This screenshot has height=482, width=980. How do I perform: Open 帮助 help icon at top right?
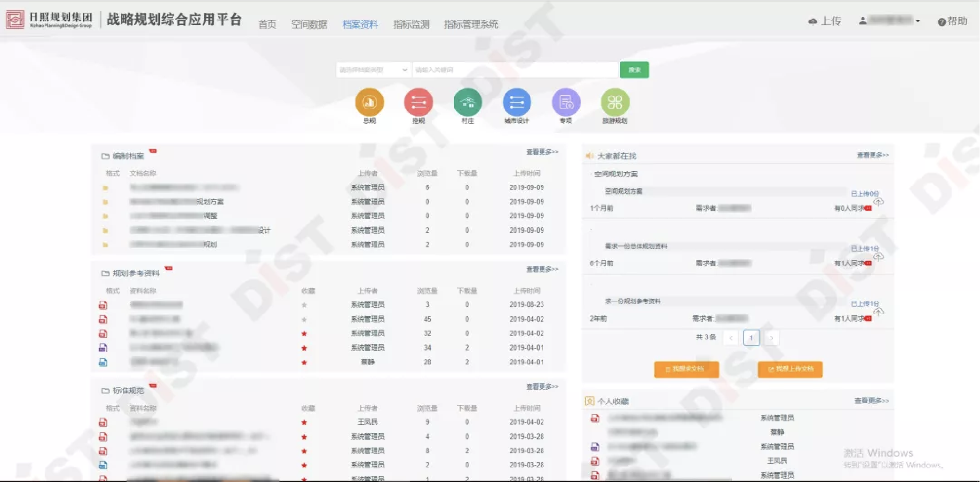[941, 22]
